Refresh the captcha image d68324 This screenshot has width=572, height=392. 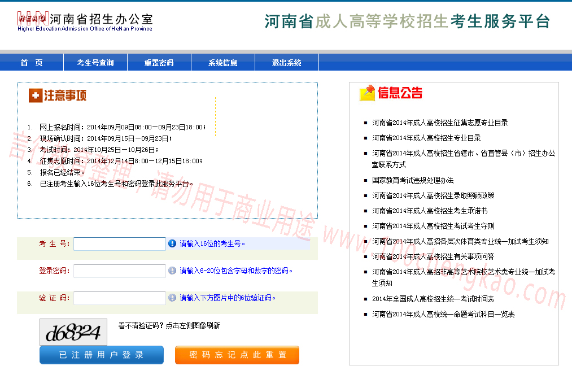[73, 332]
